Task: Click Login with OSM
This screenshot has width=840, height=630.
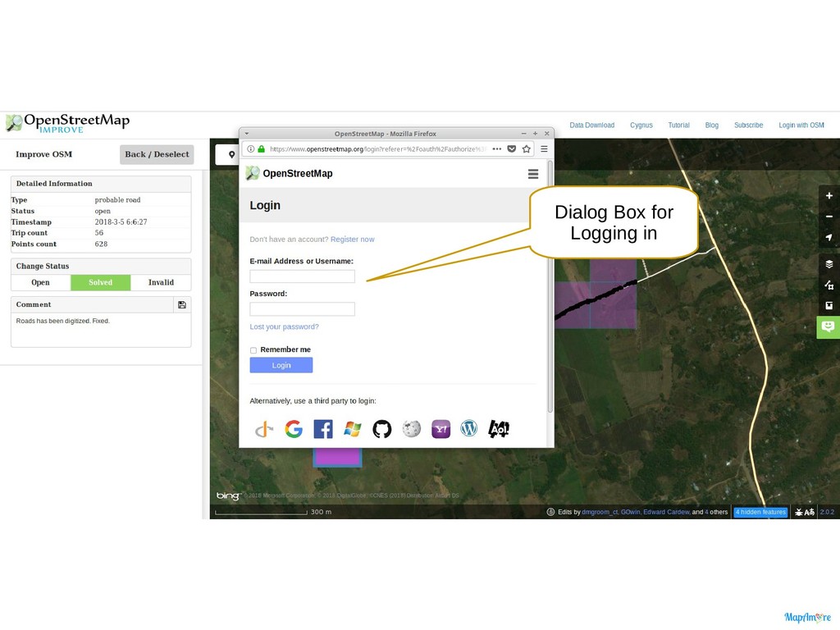Action: click(x=801, y=125)
